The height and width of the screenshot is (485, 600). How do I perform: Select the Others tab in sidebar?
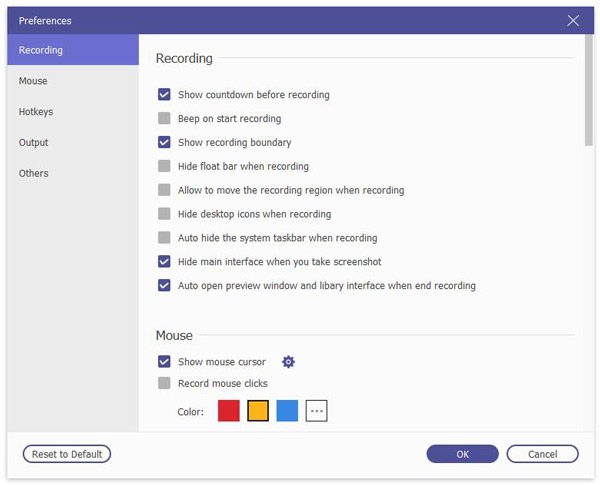(x=34, y=173)
